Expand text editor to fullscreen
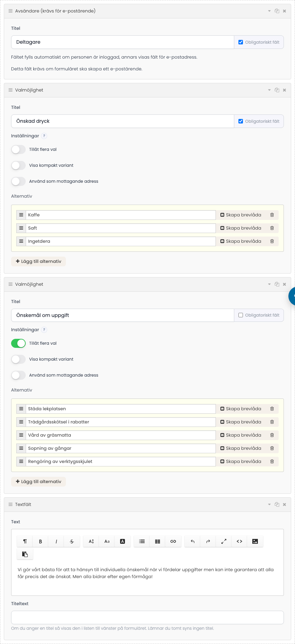This screenshot has height=644, width=295. 224,541
